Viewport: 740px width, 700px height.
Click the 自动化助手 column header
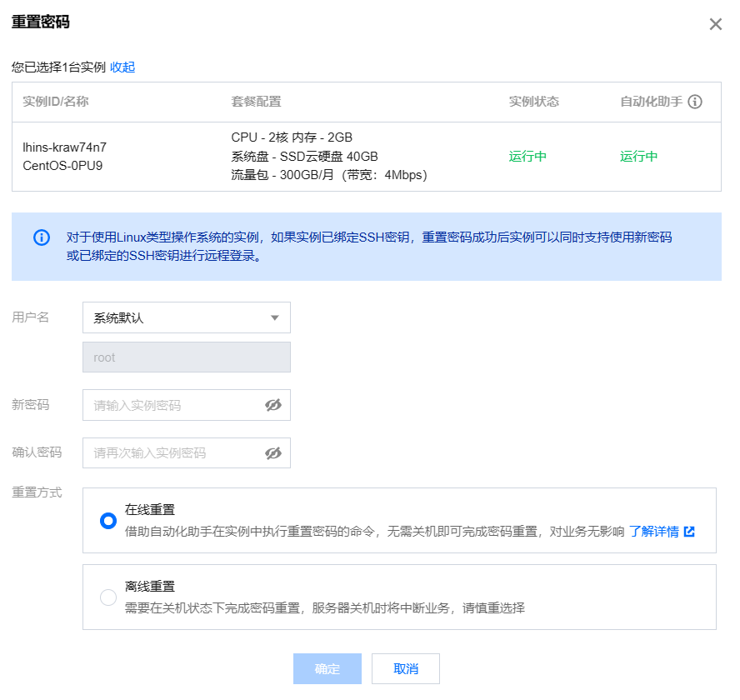[x=651, y=102]
